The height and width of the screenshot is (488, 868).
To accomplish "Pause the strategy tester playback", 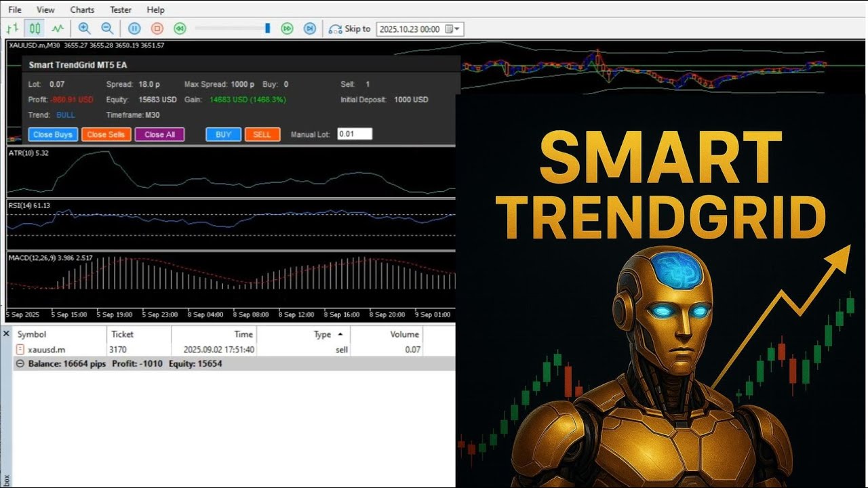I will click(134, 28).
